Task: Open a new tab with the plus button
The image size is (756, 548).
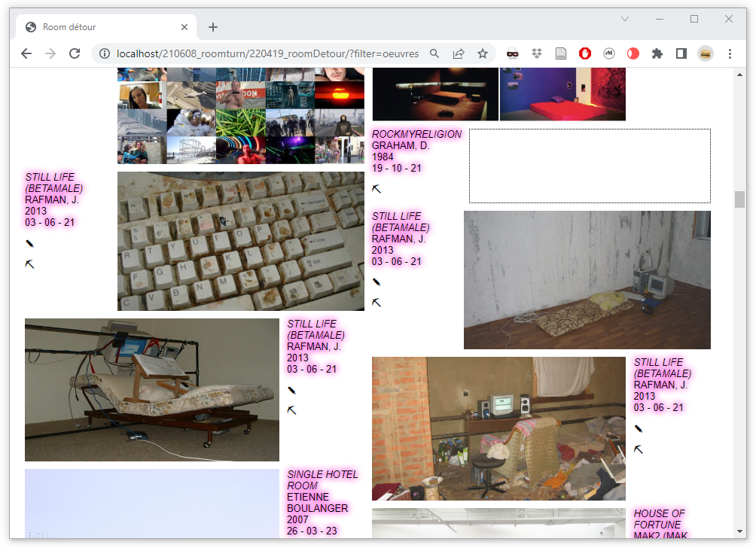Action: [x=213, y=27]
